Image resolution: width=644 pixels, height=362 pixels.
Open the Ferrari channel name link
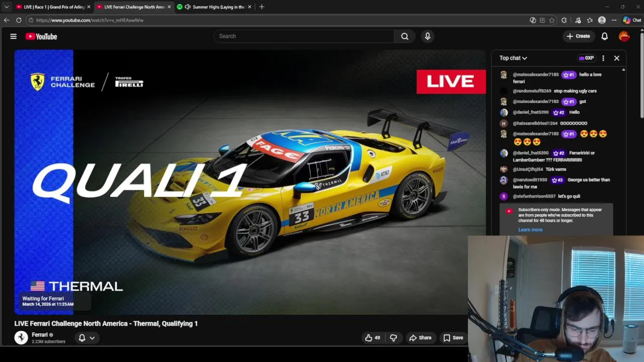[40, 335]
